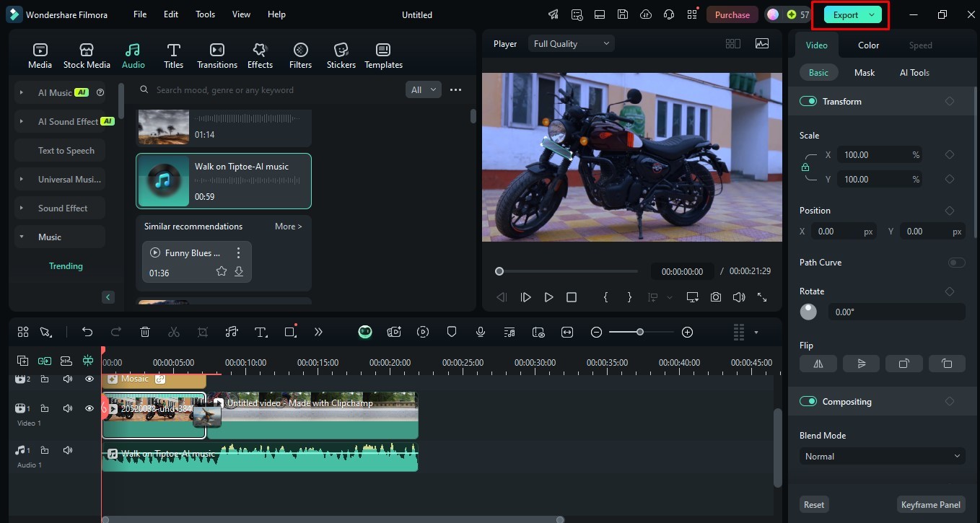Click the Keyframe Panel button
This screenshot has width=980, height=523.
(930, 504)
